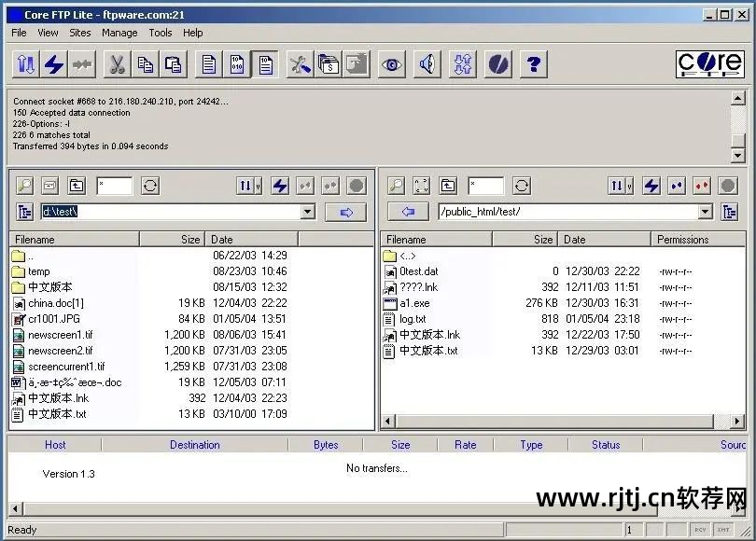Click the Copy icon in toolbar
756x541 pixels.
[145, 64]
